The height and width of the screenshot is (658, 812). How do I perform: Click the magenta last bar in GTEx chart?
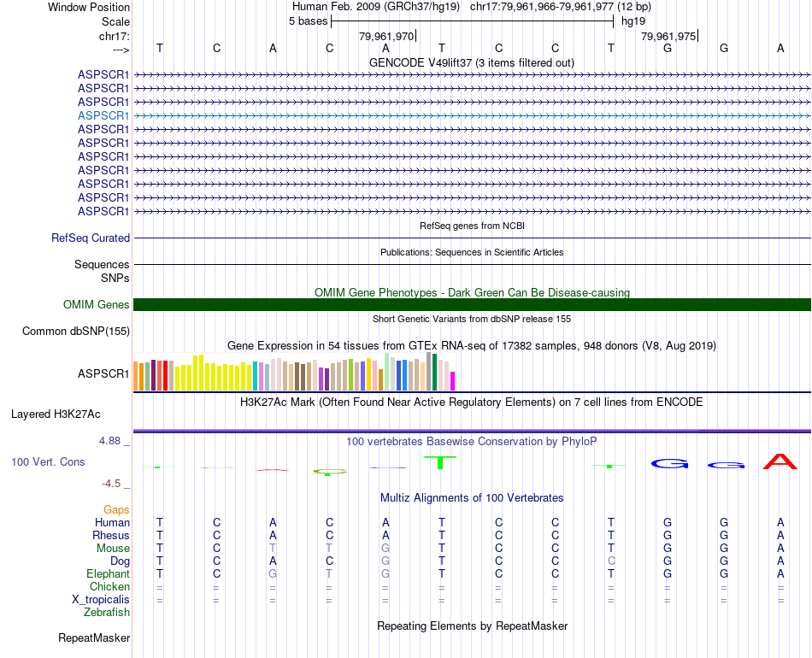tap(453, 381)
